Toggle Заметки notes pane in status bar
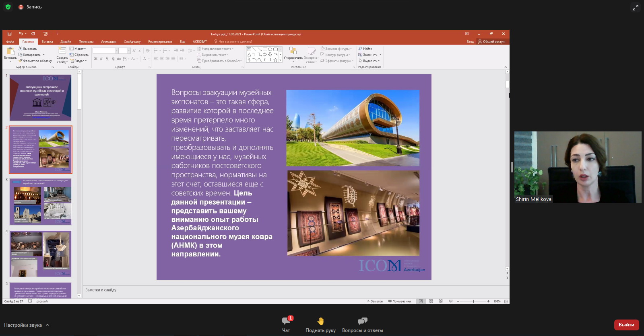The height and width of the screenshot is (336, 644). click(x=375, y=301)
